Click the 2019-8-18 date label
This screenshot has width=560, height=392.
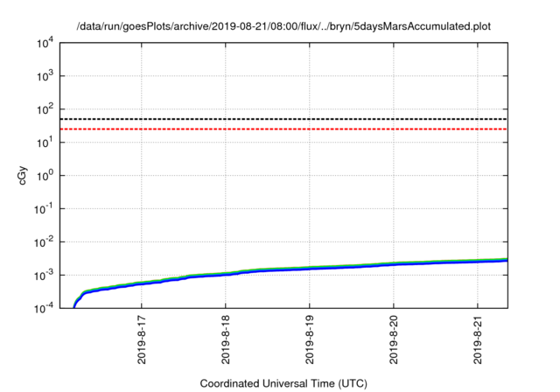click(226, 339)
